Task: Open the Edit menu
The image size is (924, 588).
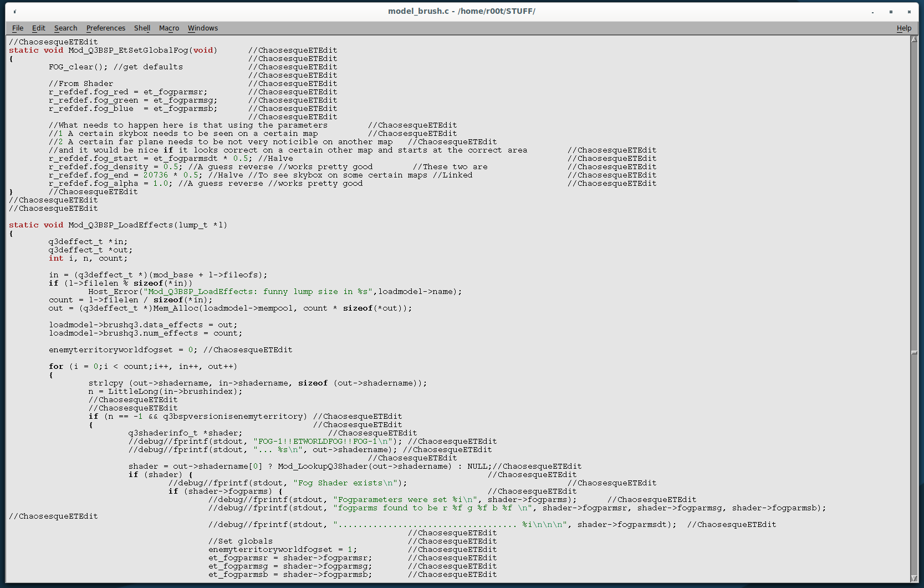Action: tap(38, 28)
